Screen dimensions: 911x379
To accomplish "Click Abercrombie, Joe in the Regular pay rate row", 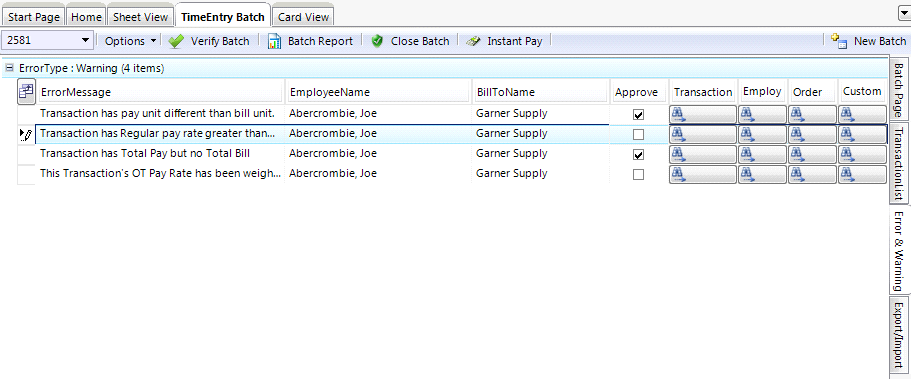I will (333, 133).
